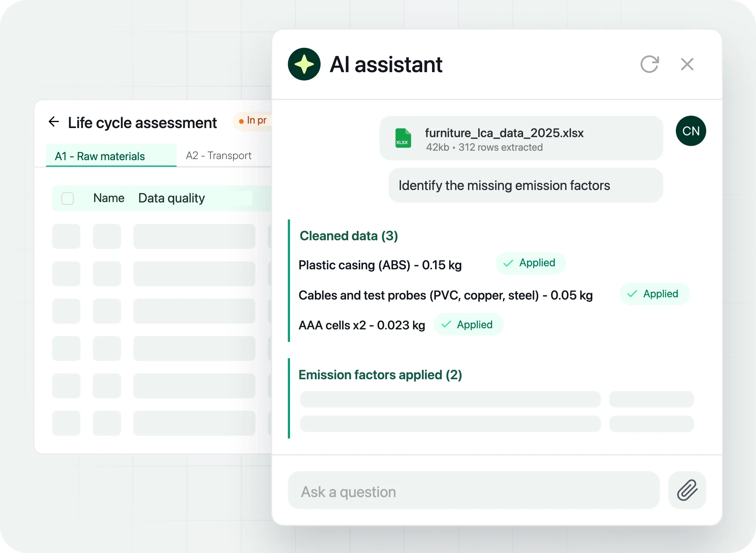Click the Emission factors applied (2) heading
756x553 pixels.
[380, 375]
